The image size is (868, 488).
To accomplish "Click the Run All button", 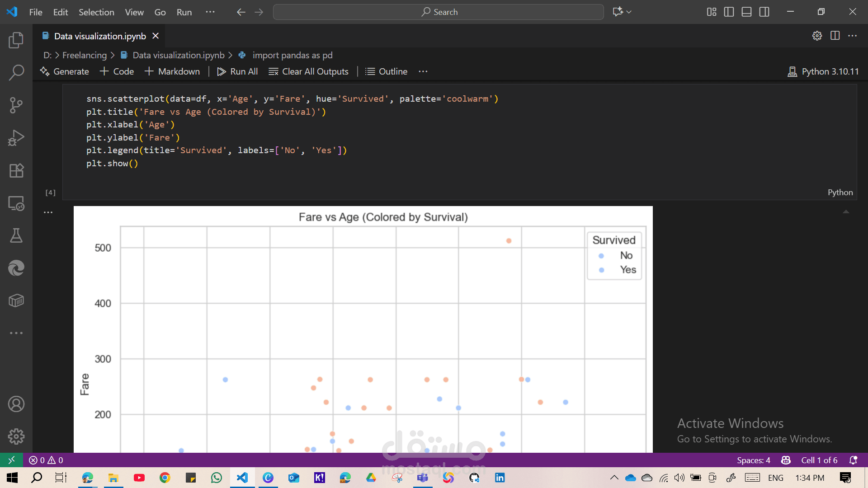I will click(x=237, y=71).
